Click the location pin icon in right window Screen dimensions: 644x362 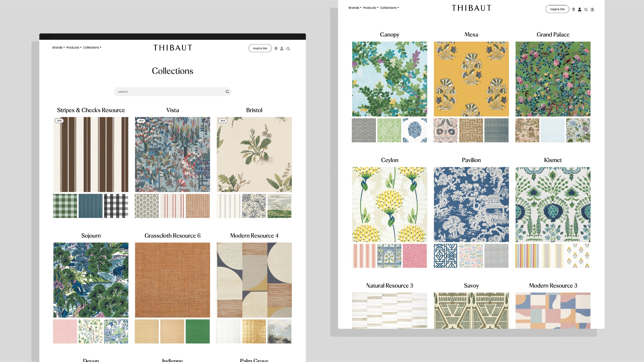574,10
